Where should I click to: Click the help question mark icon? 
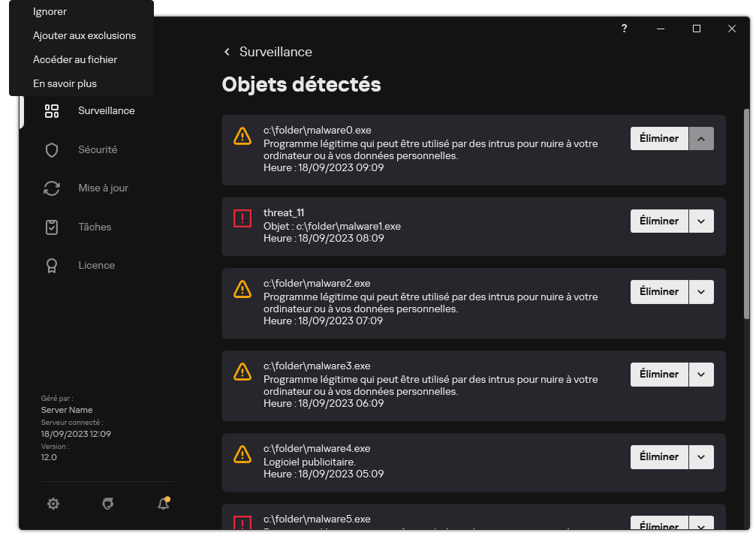(624, 29)
